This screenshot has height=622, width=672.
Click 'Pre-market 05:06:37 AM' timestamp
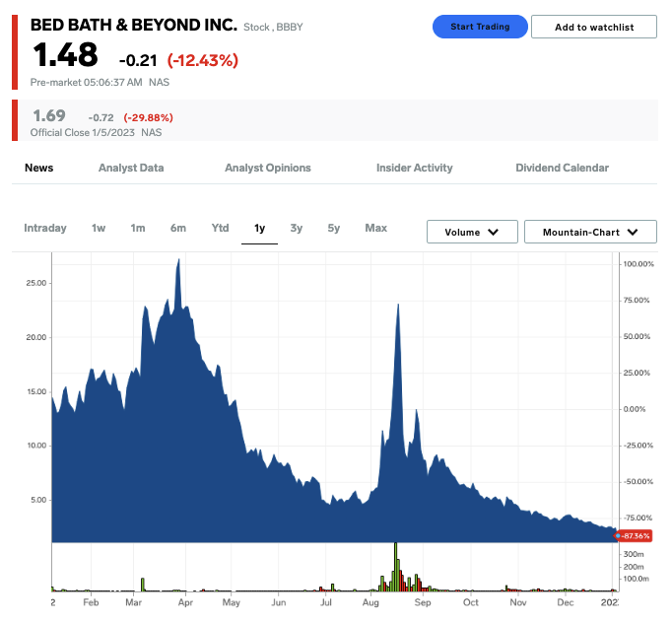[x=86, y=82]
